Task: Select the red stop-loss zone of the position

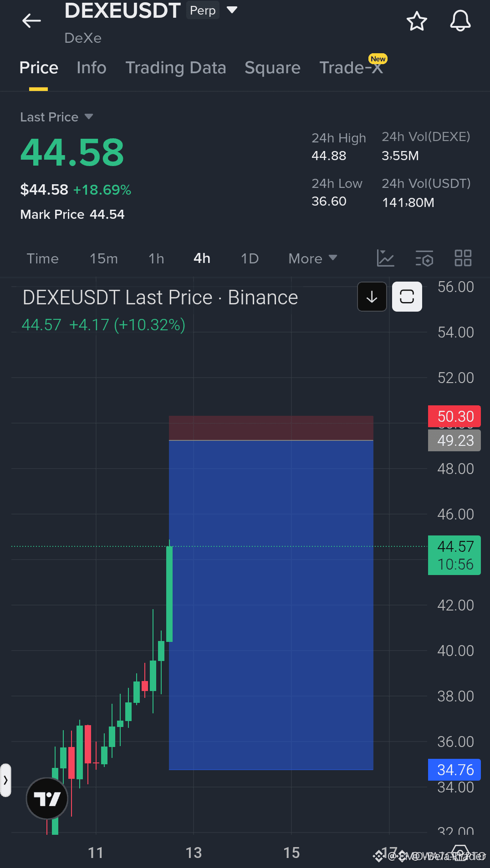Action: [271, 428]
